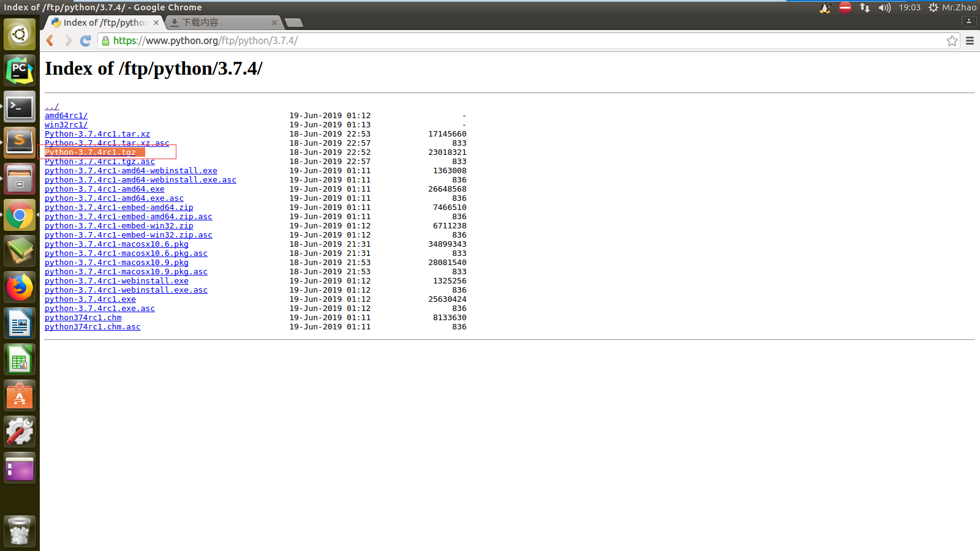The height and width of the screenshot is (551, 980).
Task: Click file size 17145660 value
Action: pos(447,134)
